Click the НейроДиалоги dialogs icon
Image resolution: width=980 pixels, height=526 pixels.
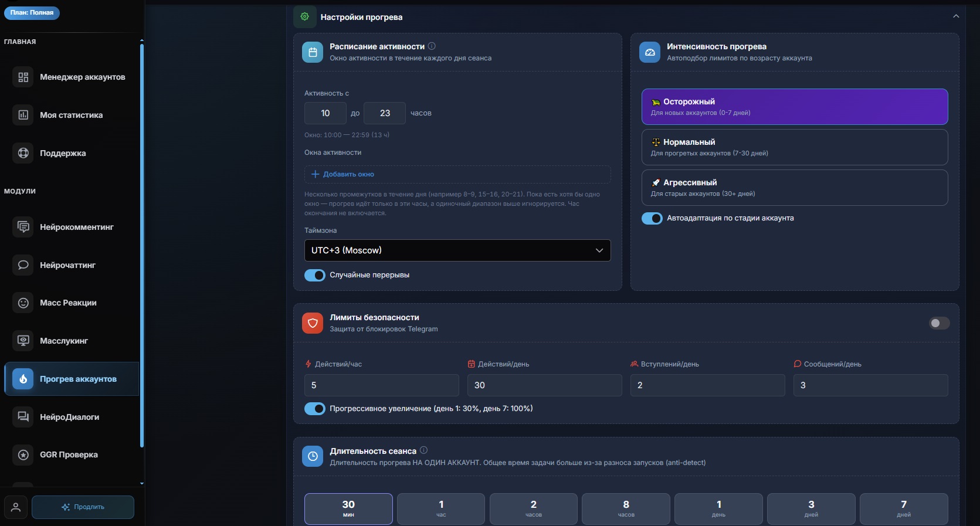click(23, 417)
